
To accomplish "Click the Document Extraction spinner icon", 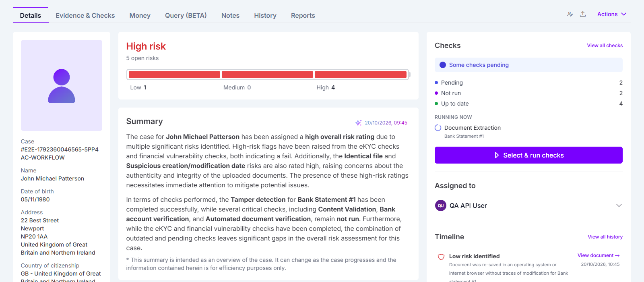I will (438, 128).
